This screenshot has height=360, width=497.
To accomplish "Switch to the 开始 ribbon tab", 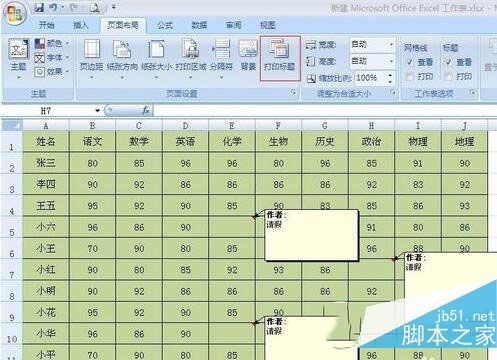I will (47, 25).
